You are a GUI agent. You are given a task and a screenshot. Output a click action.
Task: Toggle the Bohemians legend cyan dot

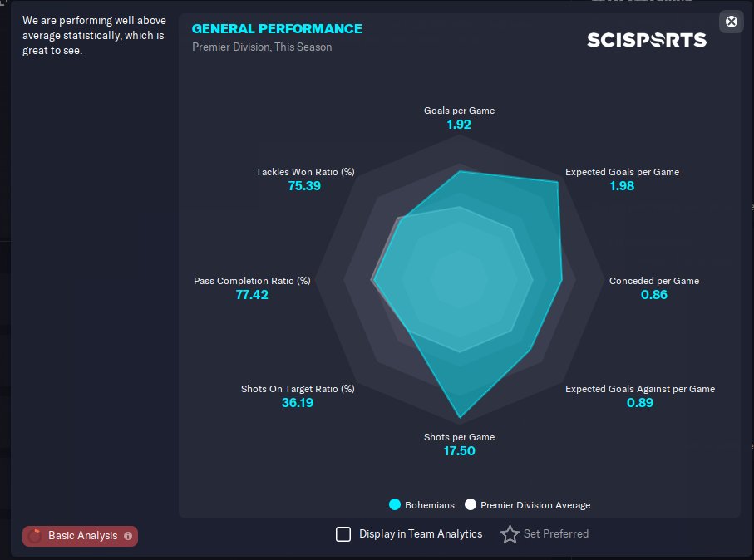pyautogui.click(x=394, y=504)
